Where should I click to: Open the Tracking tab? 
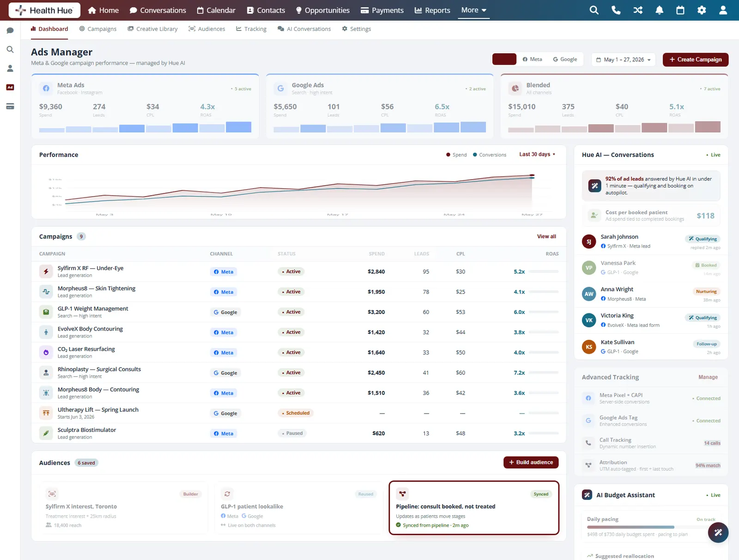251,29
